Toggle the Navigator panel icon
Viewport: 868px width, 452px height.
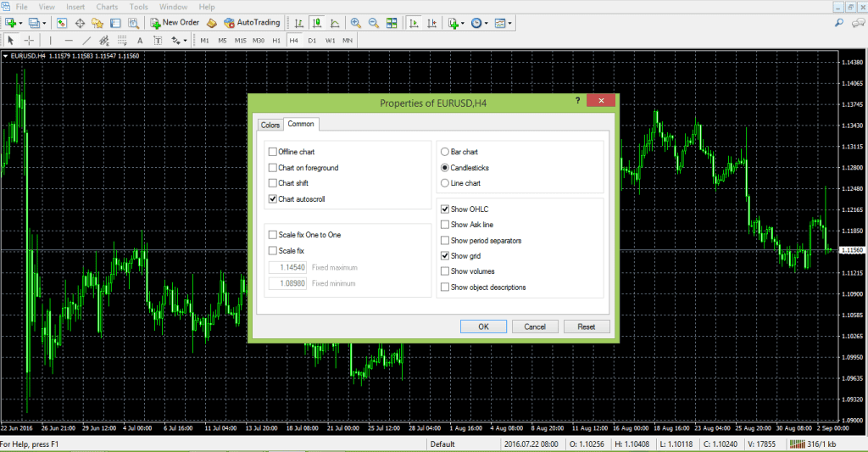click(x=97, y=23)
